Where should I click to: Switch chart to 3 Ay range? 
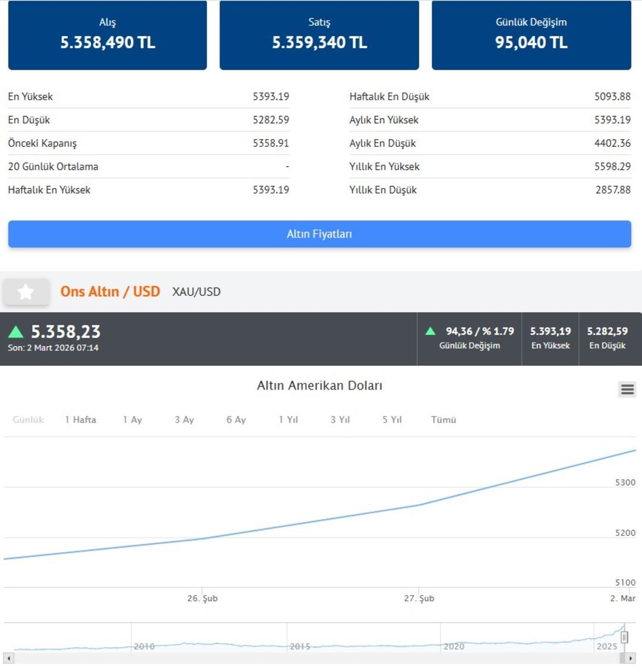[x=184, y=420]
